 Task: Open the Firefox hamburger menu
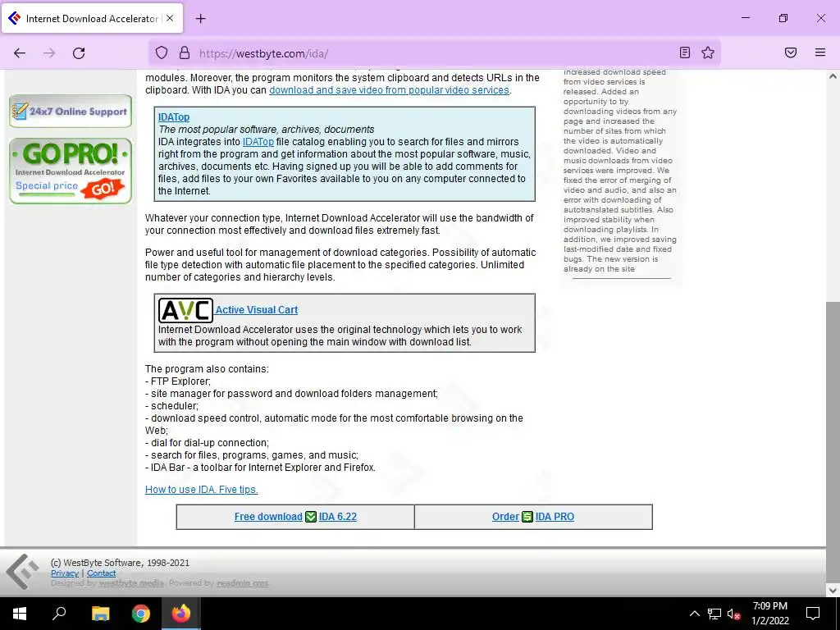(820, 52)
